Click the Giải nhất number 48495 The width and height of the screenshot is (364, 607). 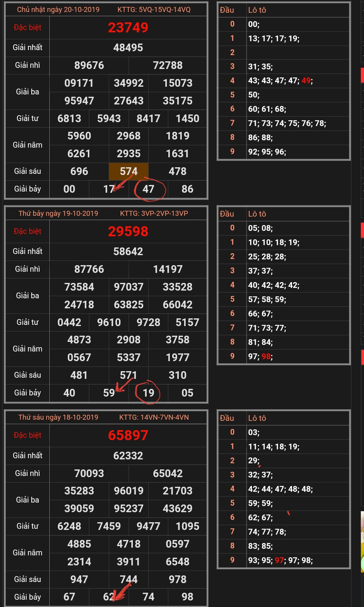[128, 47]
